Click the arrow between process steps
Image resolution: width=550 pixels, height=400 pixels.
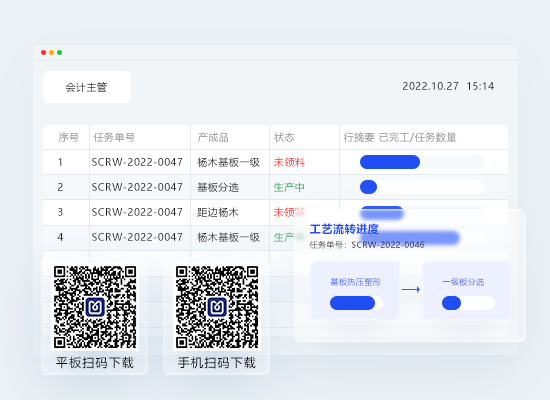tap(411, 289)
